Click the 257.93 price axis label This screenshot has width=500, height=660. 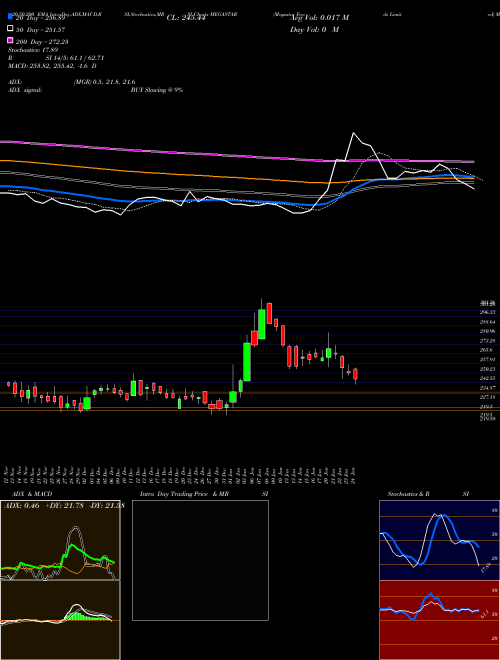coord(488,359)
